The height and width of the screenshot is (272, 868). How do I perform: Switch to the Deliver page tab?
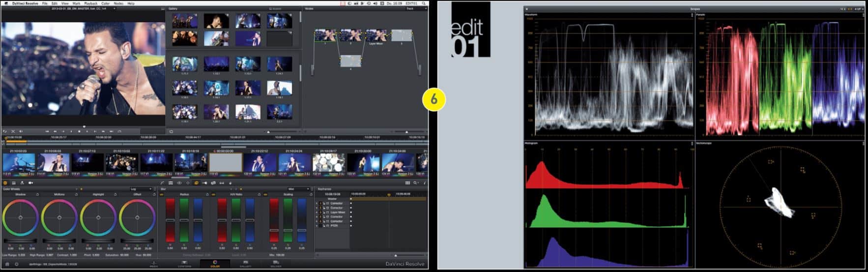coord(276,264)
